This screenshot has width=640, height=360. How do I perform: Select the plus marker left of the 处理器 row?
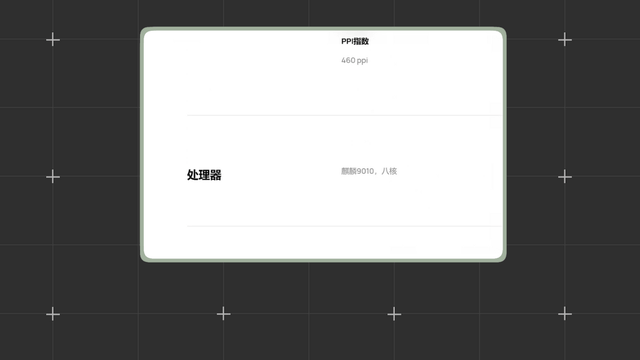click(x=53, y=177)
